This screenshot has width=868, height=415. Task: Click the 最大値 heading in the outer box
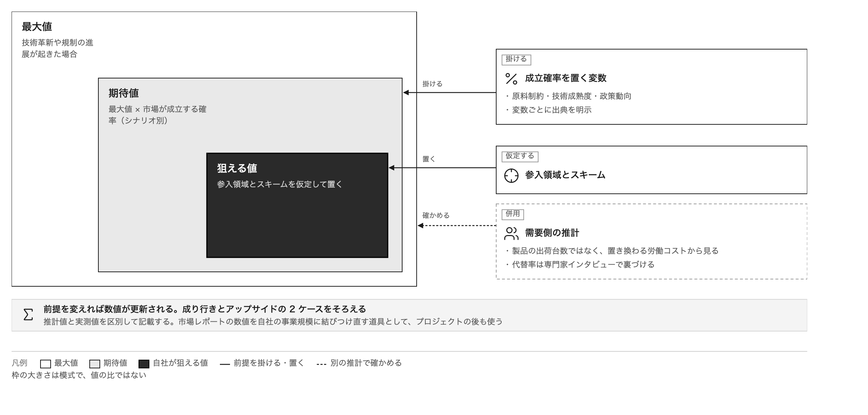[37, 27]
